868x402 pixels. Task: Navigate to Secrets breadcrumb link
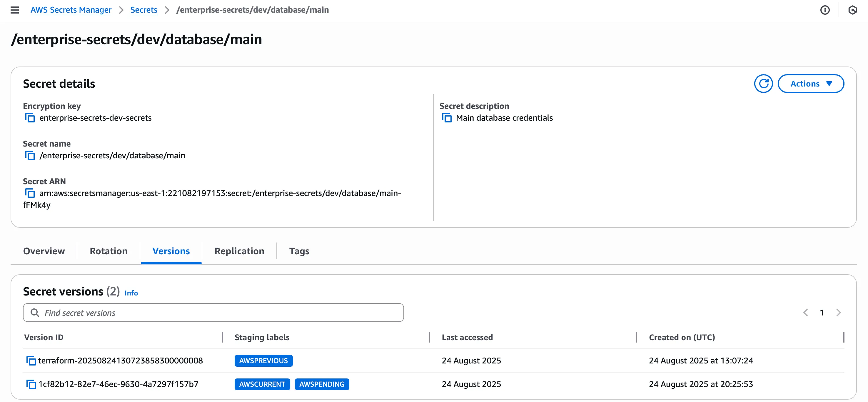[x=143, y=10]
